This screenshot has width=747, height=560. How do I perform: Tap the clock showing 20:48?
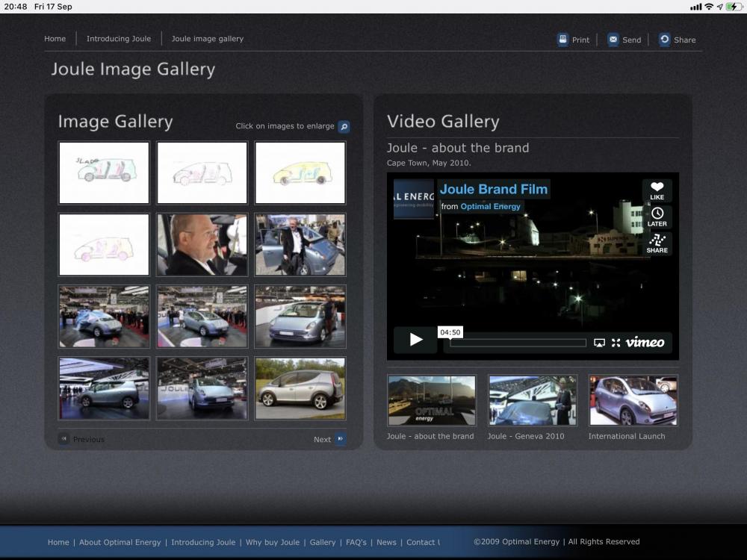click(15, 7)
